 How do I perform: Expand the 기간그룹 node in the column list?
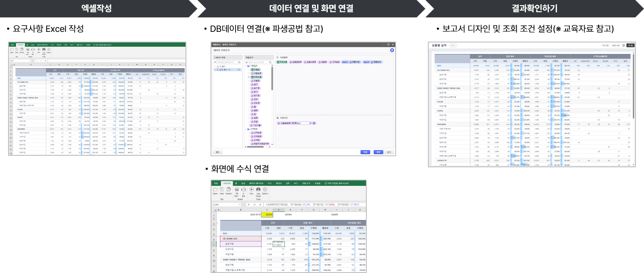coord(248,125)
